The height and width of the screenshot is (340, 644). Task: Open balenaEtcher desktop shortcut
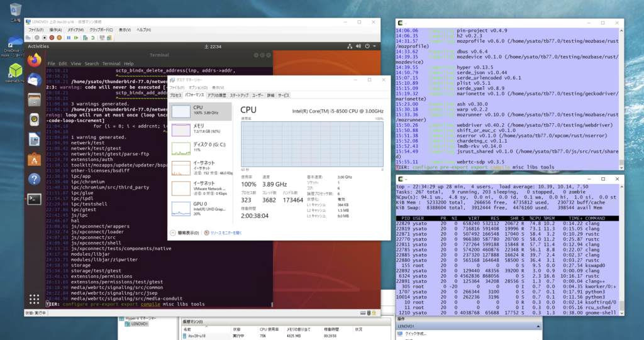click(x=15, y=71)
